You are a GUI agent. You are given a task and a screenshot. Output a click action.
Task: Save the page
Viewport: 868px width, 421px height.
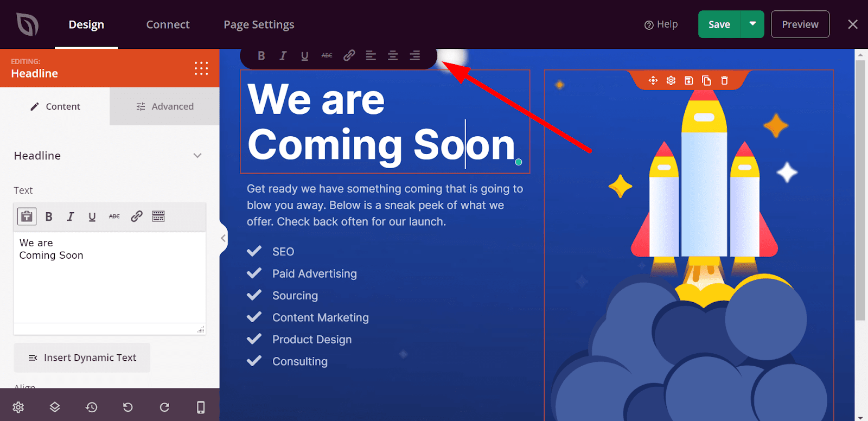click(x=719, y=24)
